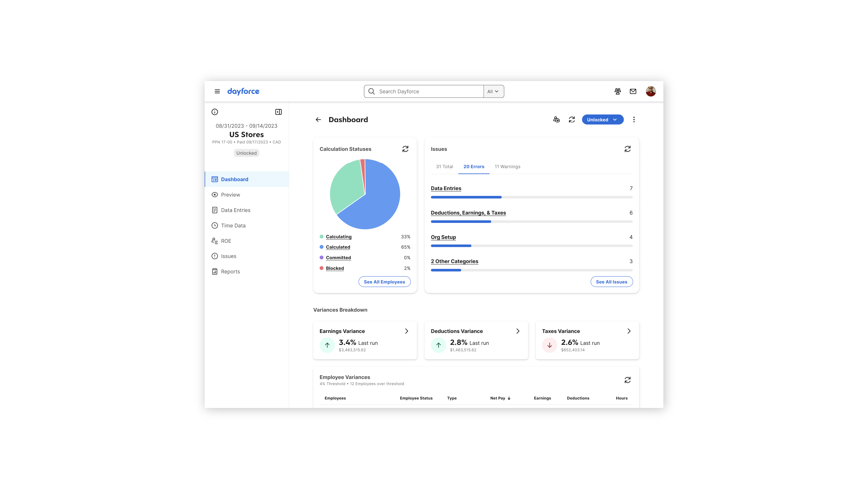868x489 pixels.
Task: Open the Deductions, Earnings, & Taxes error link
Action: (468, 212)
